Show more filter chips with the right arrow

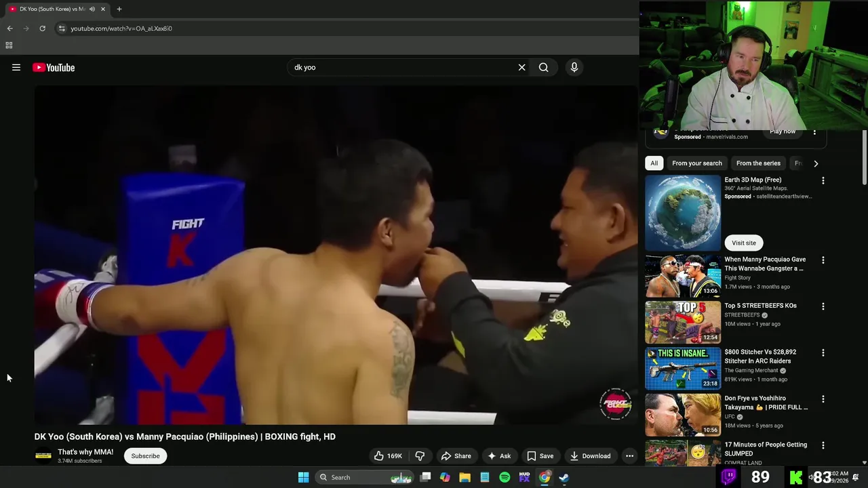tap(816, 163)
